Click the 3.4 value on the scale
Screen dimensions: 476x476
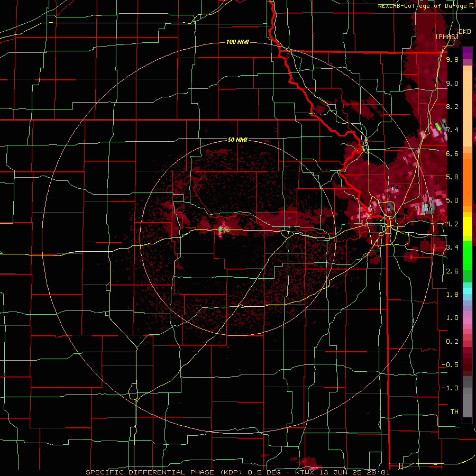pyautogui.click(x=452, y=248)
